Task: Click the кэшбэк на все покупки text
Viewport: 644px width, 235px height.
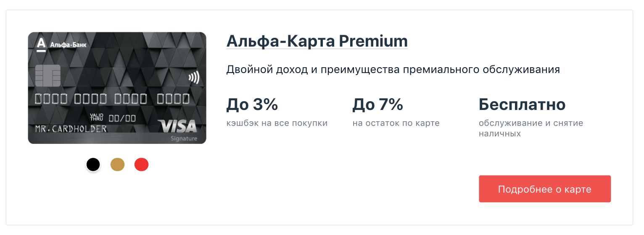Action: click(277, 123)
